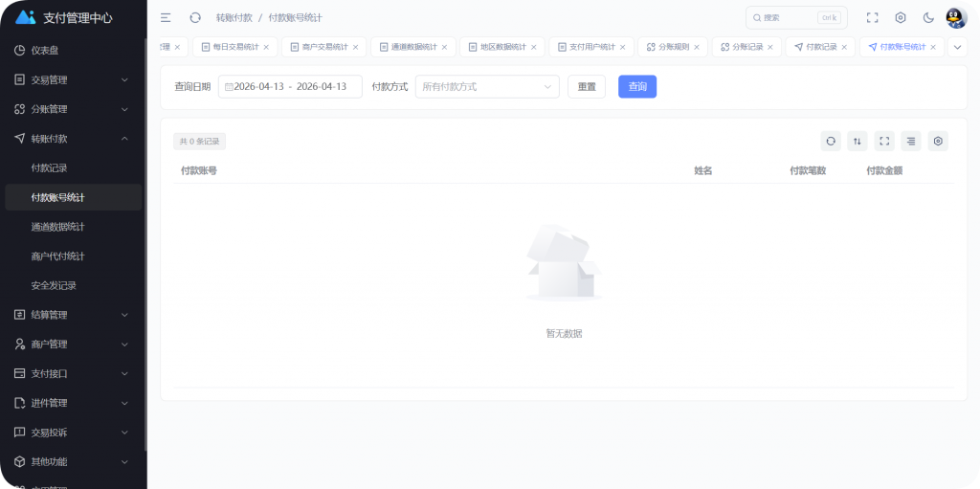The image size is (980, 489).
Task: Close the 每日交易统计 tab
Action: click(266, 47)
